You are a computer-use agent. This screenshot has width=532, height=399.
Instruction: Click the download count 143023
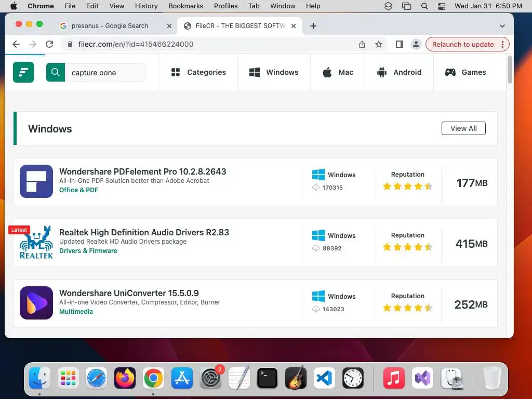click(333, 309)
